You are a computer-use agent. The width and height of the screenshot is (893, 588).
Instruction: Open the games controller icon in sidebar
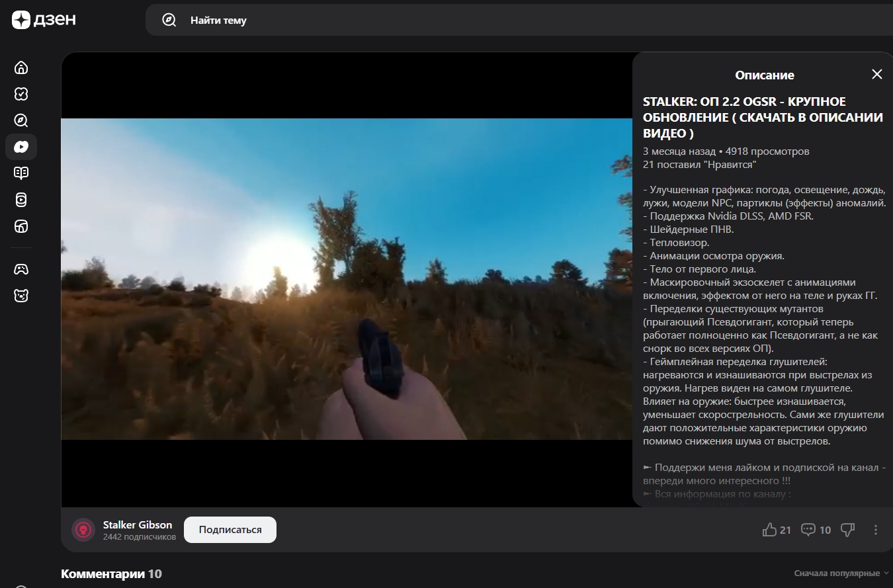[21, 269]
